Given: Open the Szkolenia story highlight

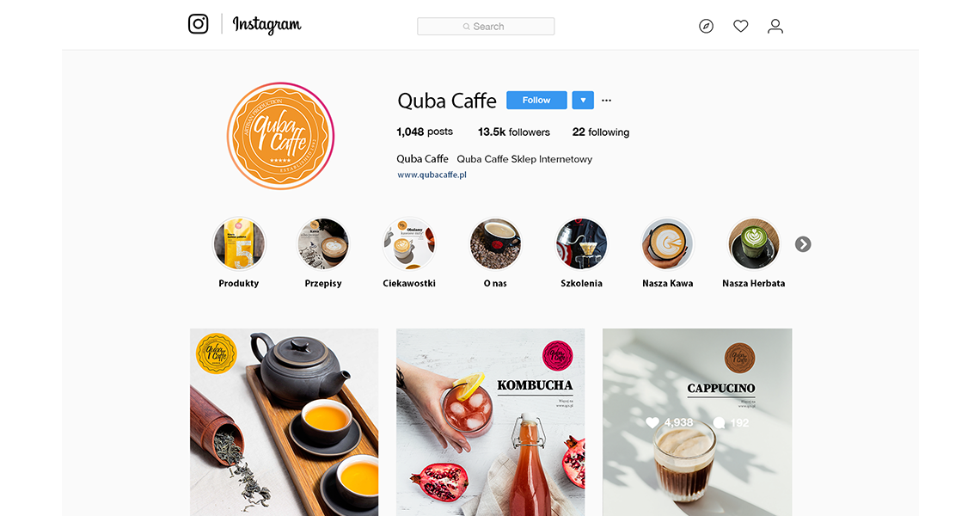Looking at the screenshot, I should (581, 244).
